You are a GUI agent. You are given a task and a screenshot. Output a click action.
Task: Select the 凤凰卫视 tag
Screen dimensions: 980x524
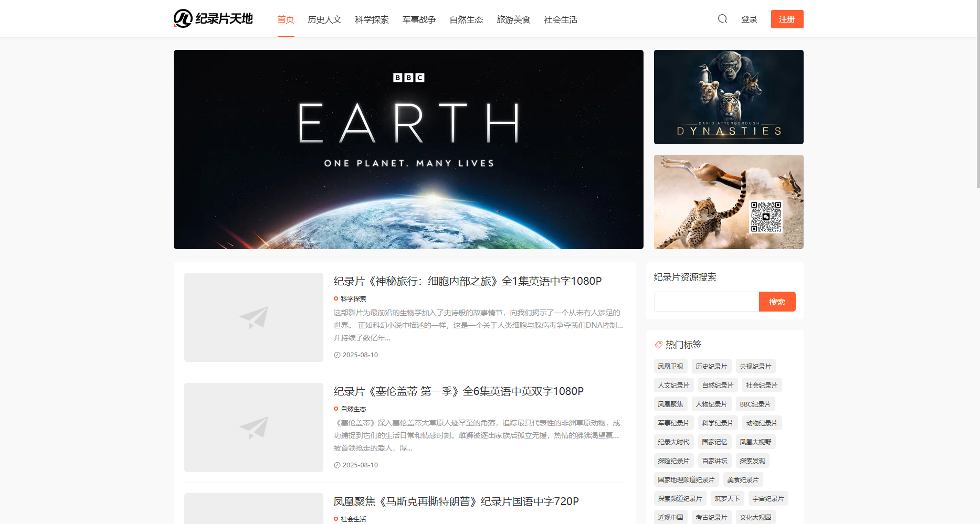[670, 367]
